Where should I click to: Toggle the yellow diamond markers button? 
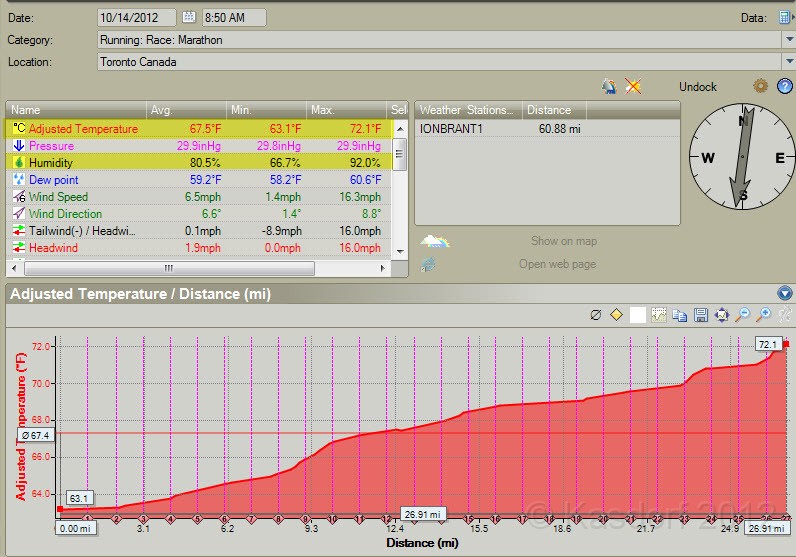[x=617, y=315]
